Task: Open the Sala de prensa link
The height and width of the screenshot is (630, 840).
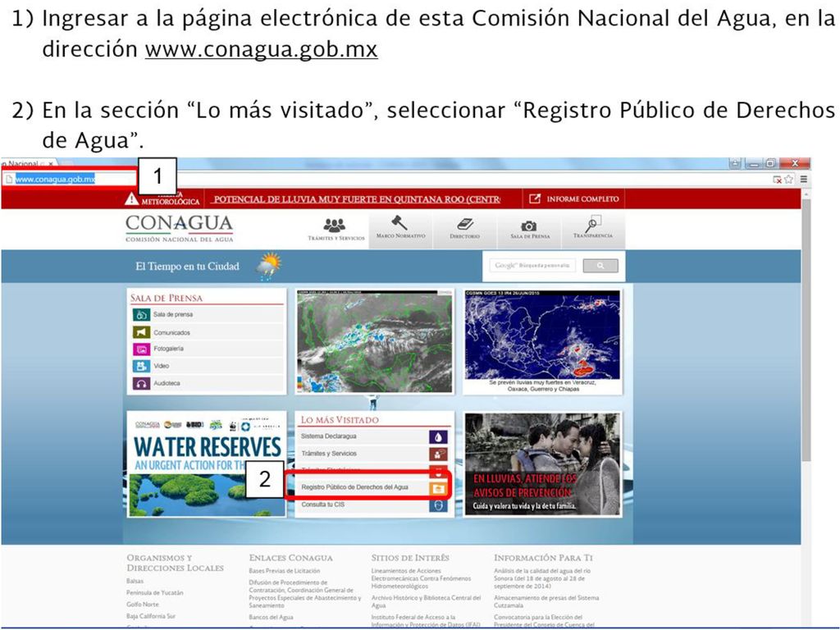Action: coord(173,315)
